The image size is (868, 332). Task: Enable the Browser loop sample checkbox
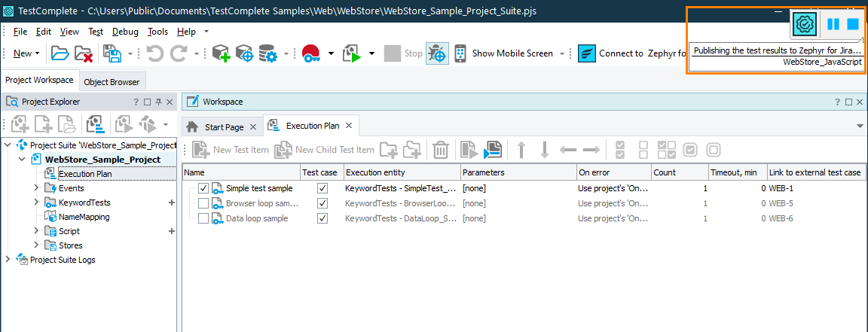(x=203, y=203)
